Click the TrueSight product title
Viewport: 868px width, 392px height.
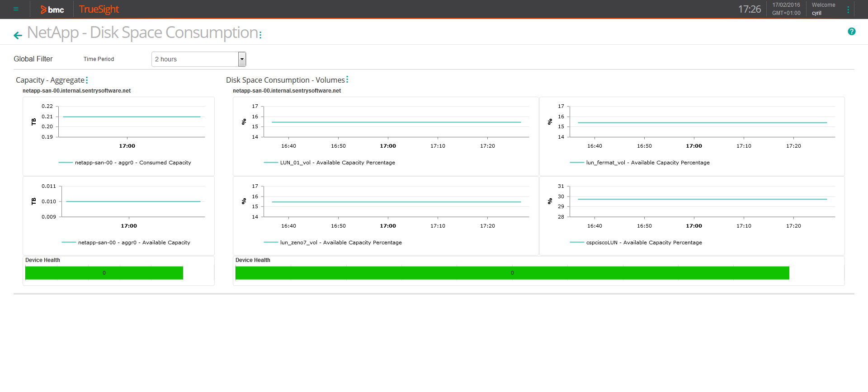pos(99,9)
